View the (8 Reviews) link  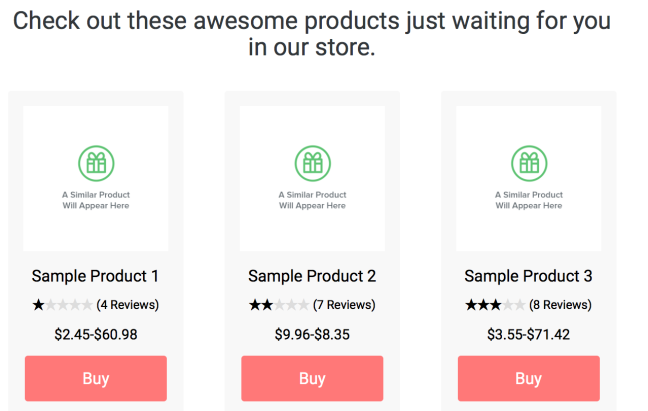click(561, 305)
